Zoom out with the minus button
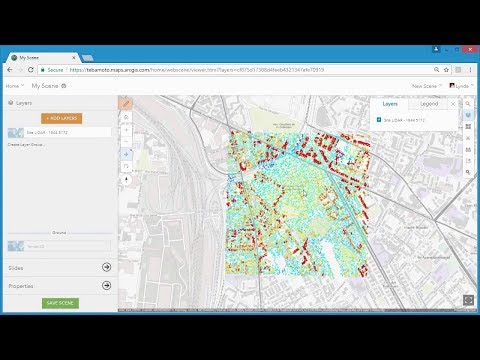This screenshot has height=360, width=480. point(126,142)
